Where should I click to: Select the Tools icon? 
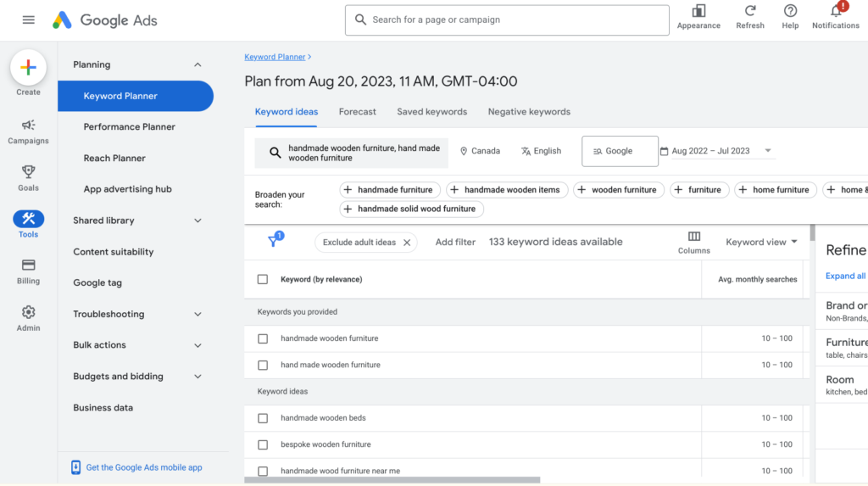(x=28, y=219)
